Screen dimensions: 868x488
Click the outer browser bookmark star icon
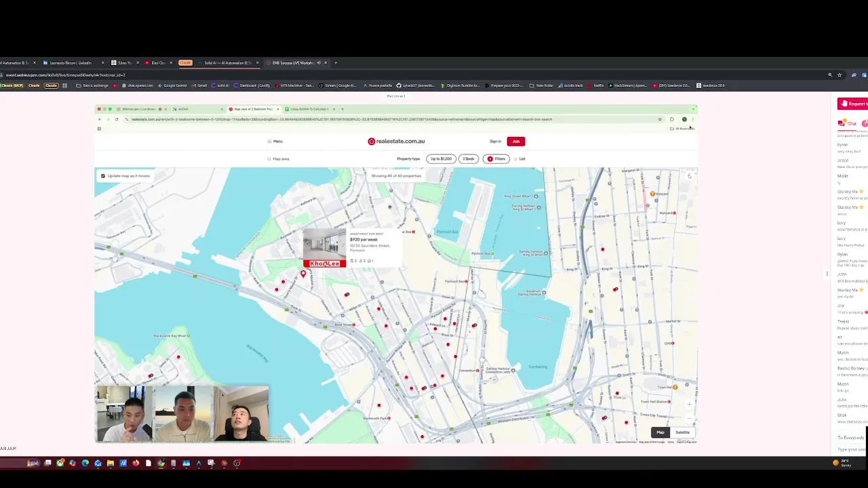pos(840,75)
